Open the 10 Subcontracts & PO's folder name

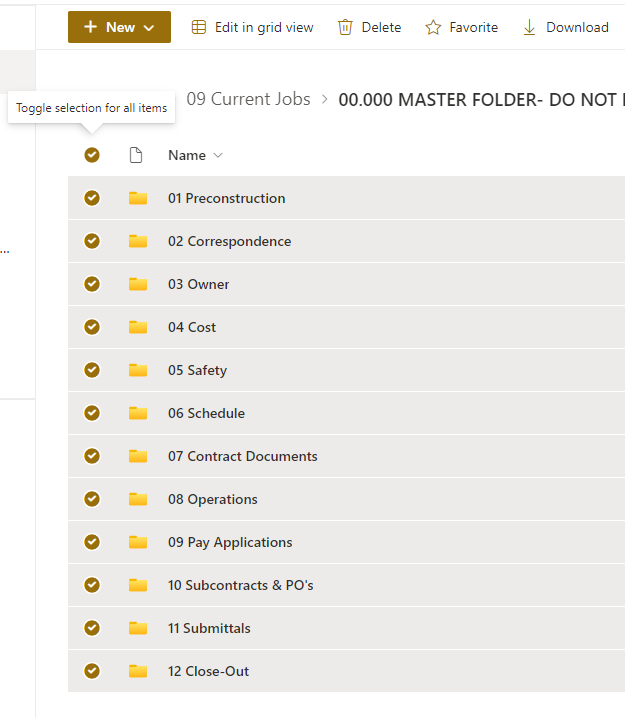pos(241,586)
